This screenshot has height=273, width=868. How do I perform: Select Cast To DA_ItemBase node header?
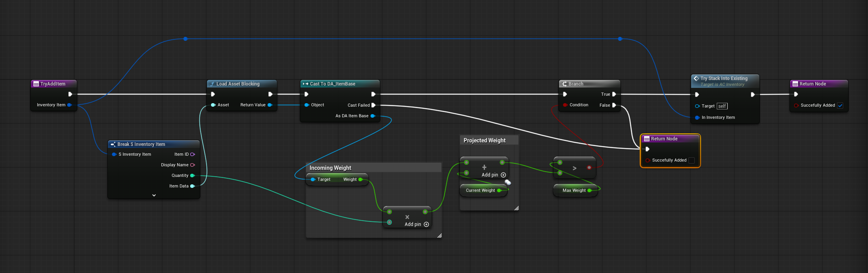[340, 84]
